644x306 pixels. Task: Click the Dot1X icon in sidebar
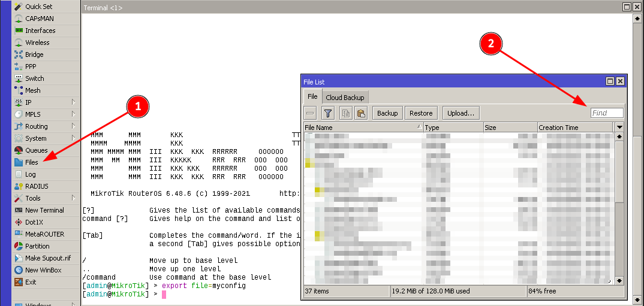coord(18,222)
